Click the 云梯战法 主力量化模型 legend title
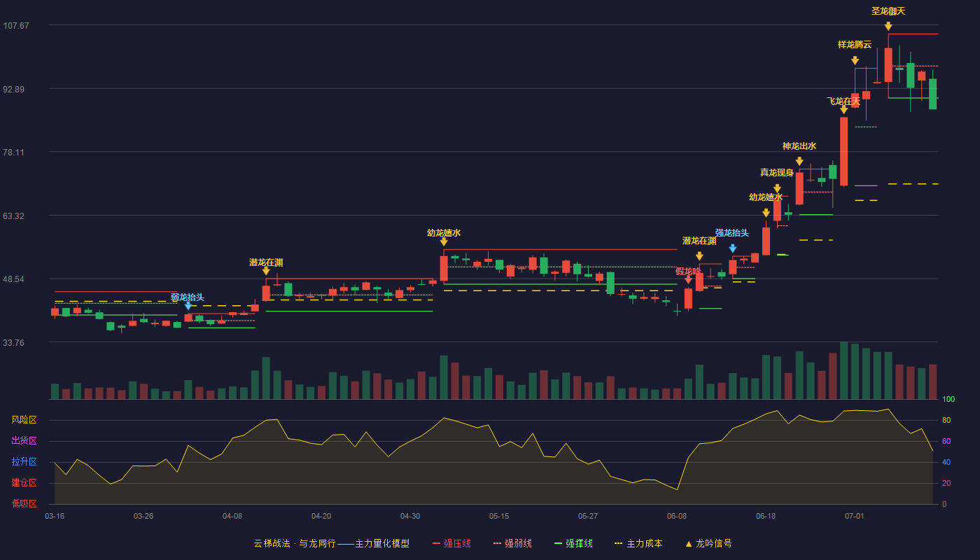 tap(332, 543)
